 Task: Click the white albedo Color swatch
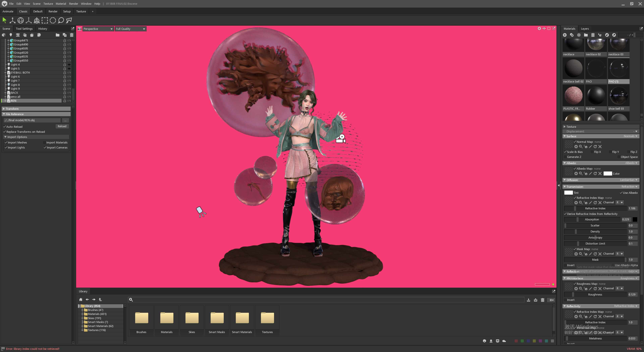608,173
